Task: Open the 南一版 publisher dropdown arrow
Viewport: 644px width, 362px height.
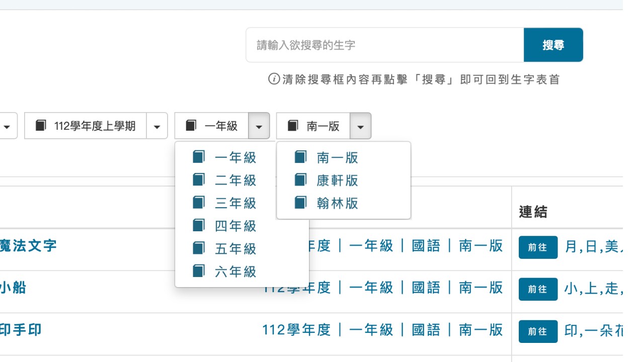Action: click(x=361, y=126)
